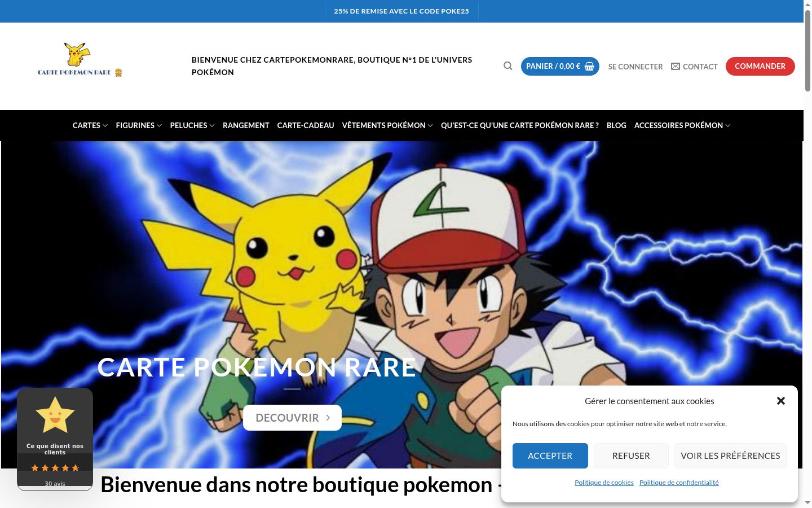
Task: Open the Cartes menu item
Action: (86, 125)
